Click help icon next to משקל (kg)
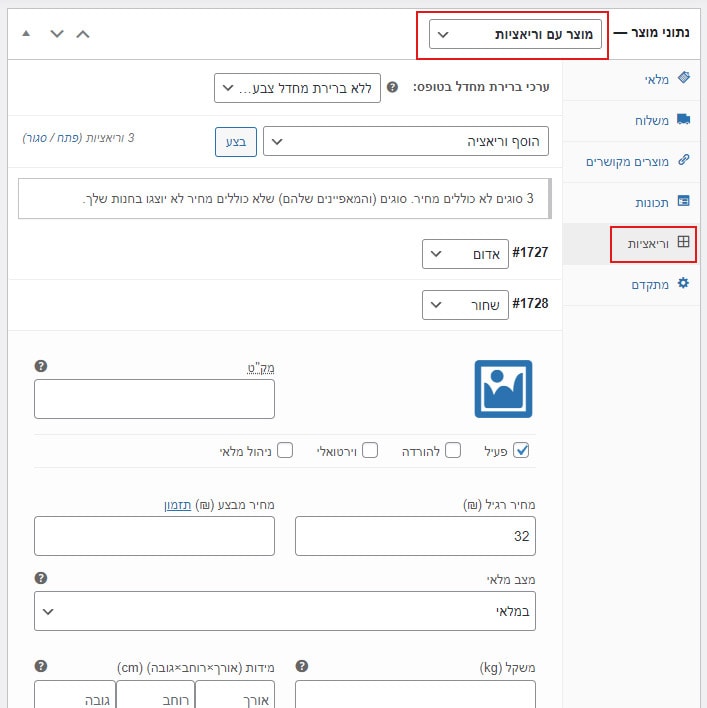Screen dimensions: 707x708 pos(302,666)
